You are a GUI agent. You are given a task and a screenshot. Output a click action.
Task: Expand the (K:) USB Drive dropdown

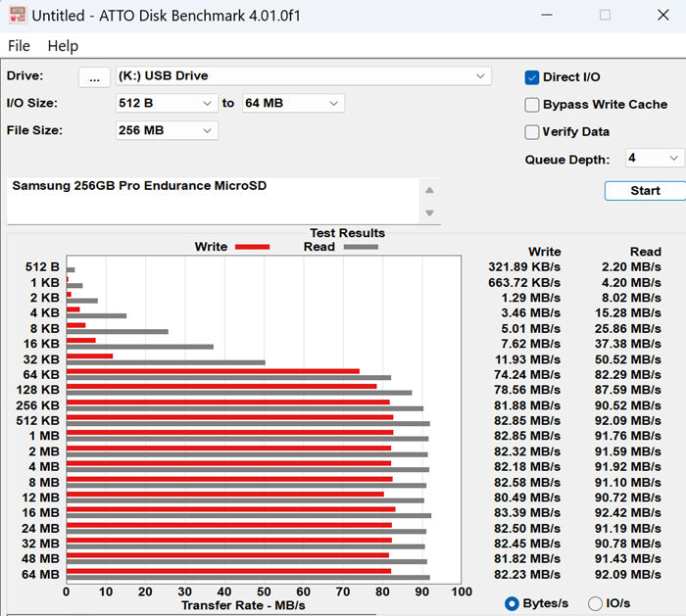pyautogui.click(x=303, y=76)
